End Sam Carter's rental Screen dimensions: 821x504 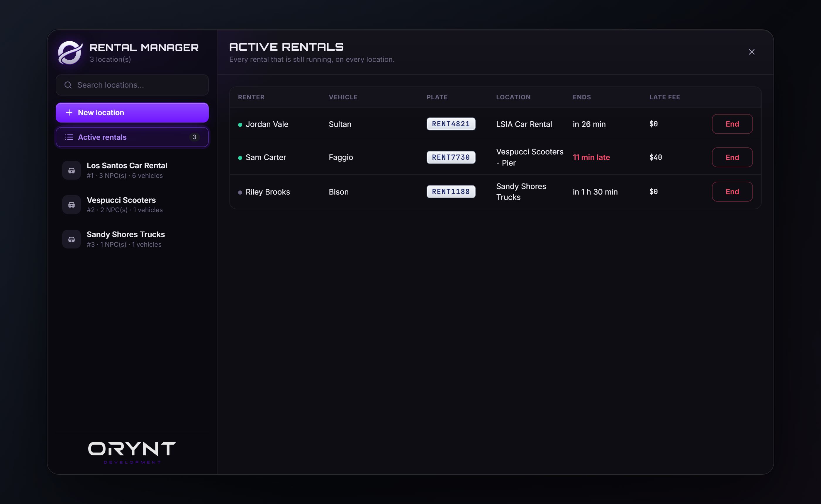point(732,157)
